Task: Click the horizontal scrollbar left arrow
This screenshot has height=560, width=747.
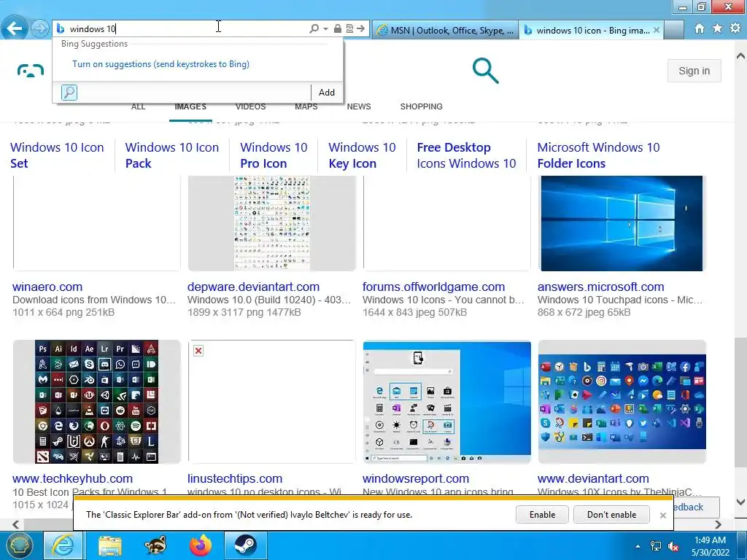Action: [x=16, y=524]
